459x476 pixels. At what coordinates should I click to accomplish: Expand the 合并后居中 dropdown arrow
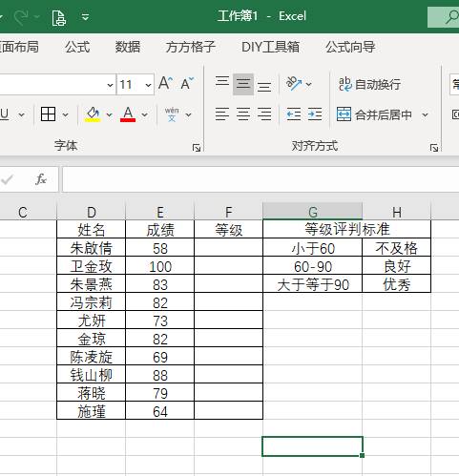point(425,114)
